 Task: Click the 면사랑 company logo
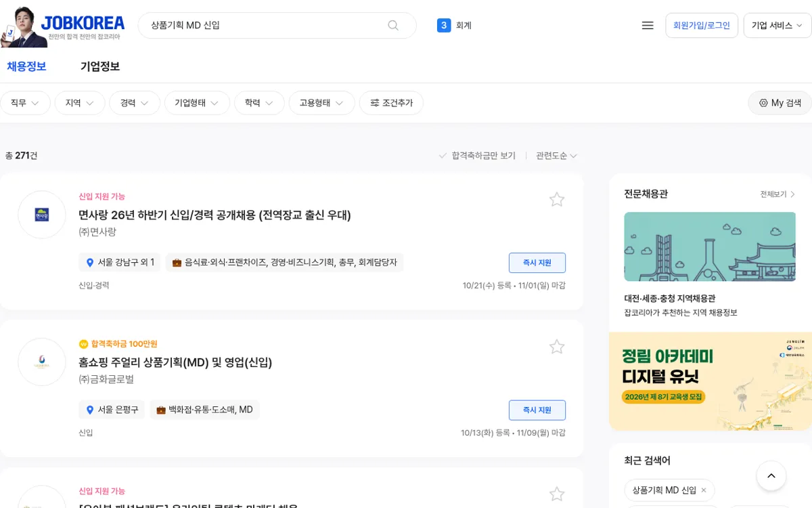42,215
